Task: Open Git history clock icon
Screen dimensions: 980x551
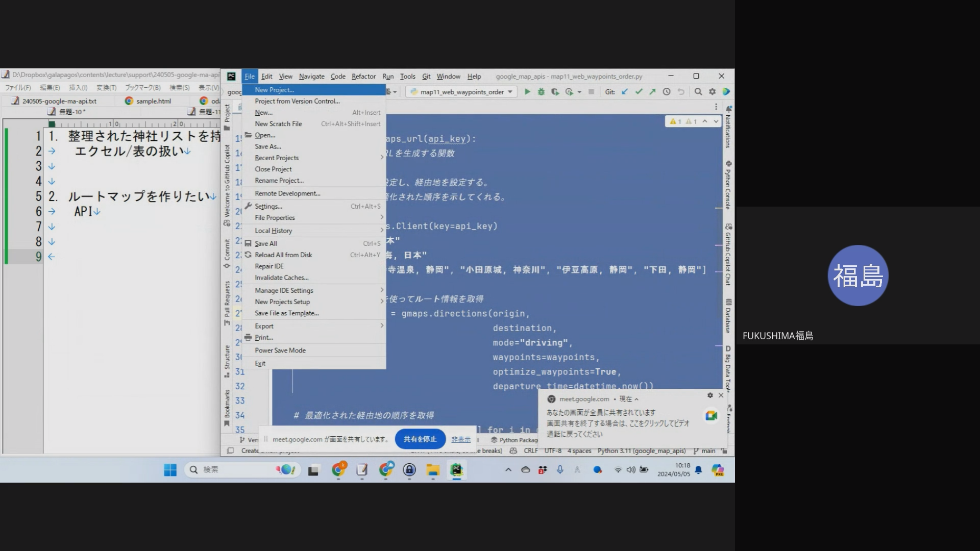Action: tap(667, 92)
